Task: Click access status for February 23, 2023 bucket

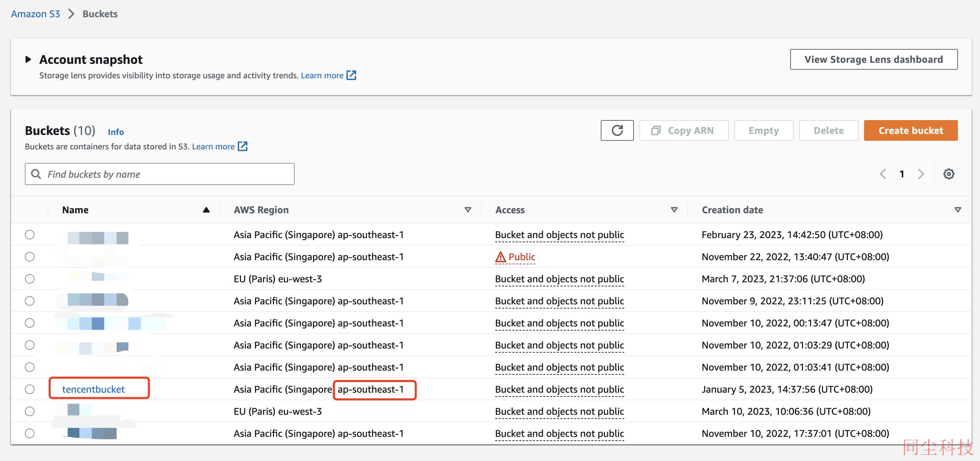Action: (560, 235)
